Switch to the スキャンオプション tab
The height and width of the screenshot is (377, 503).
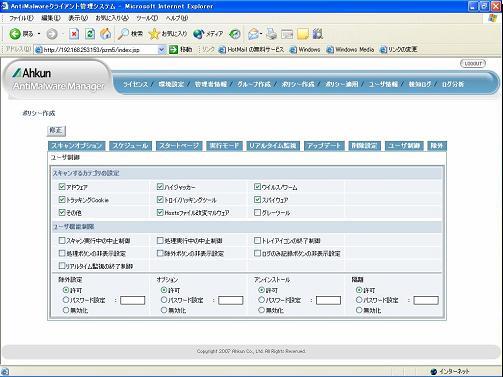point(77,146)
